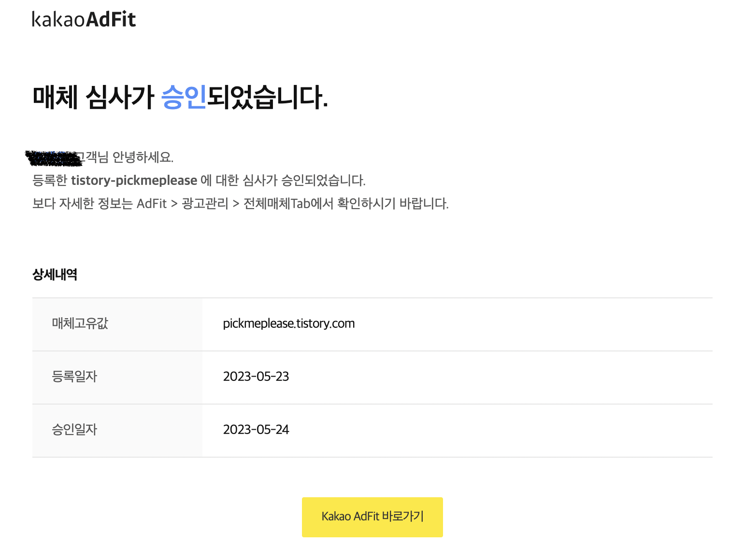
Task: Open the Kakao AdFit 바로가기 button
Action: [372, 517]
